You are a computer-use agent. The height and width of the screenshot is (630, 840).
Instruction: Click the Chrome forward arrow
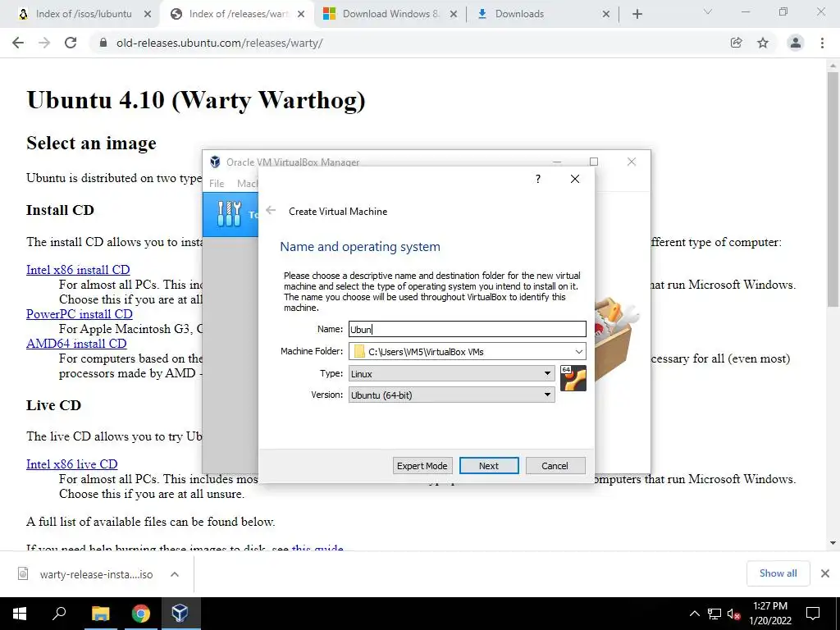44,43
